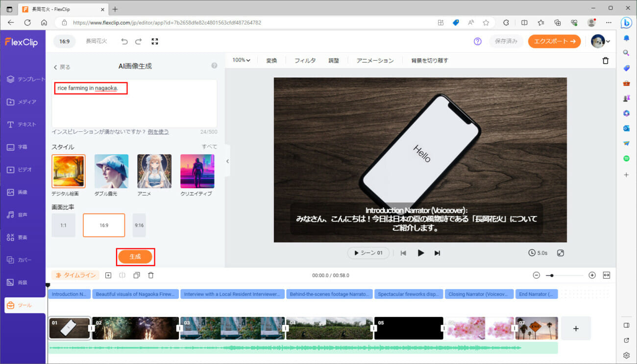637x364 pixels.
Task: Delete selected element with canvas trash icon
Action: (x=606, y=61)
